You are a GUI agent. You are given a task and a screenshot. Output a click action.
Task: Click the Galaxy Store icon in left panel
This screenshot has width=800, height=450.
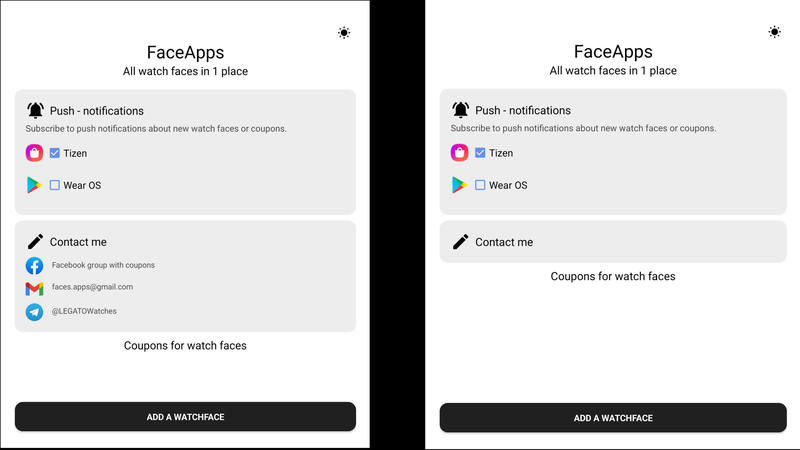pyautogui.click(x=34, y=153)
